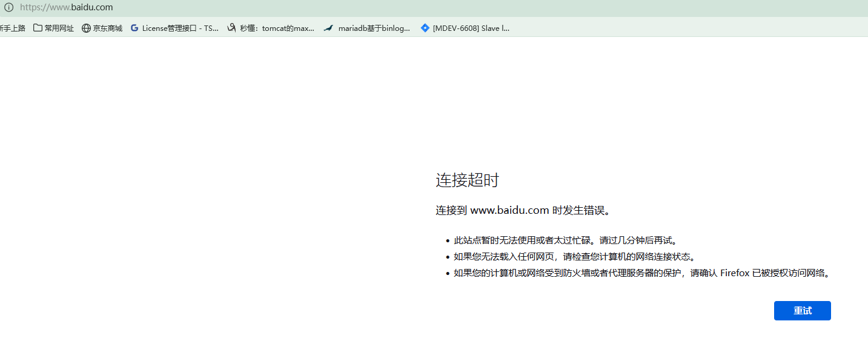Click the G favicon of License bookmark

[x=134, y=28]
